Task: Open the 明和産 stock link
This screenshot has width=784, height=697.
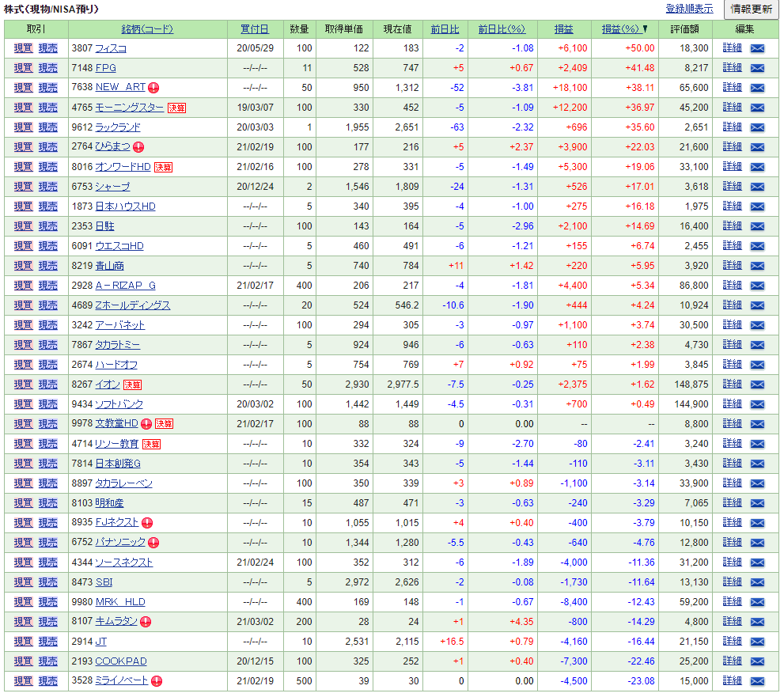Action: [109, 503]
